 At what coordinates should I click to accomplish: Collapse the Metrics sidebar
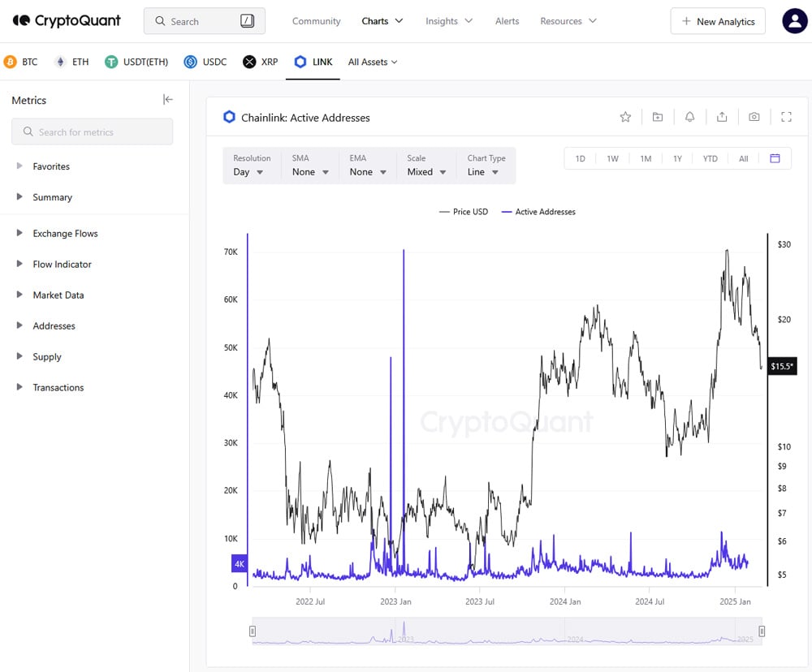(167, 99)
